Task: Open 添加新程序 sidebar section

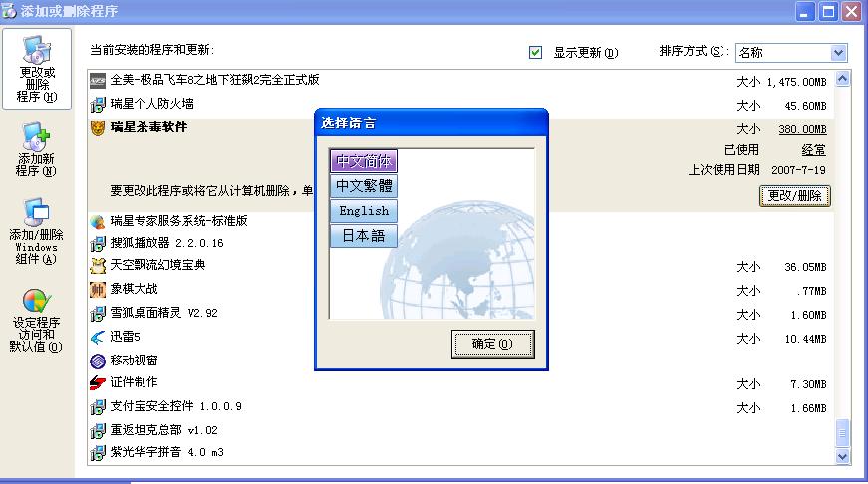Action: (37, 150)
